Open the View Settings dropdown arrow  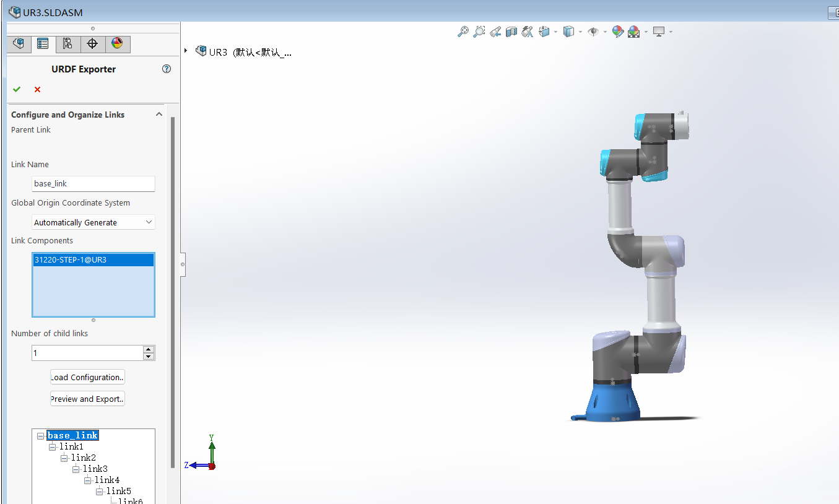tap(671, 32)
